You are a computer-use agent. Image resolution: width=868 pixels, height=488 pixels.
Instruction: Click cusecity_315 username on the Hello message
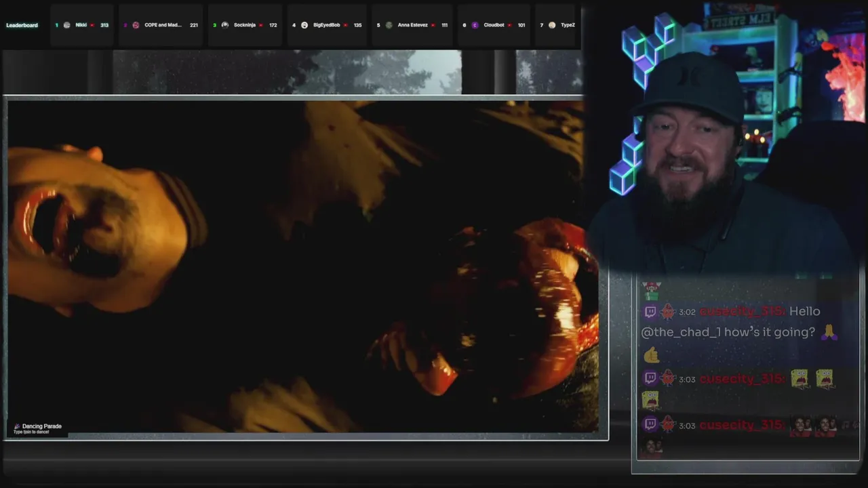(x=742, y=312)
